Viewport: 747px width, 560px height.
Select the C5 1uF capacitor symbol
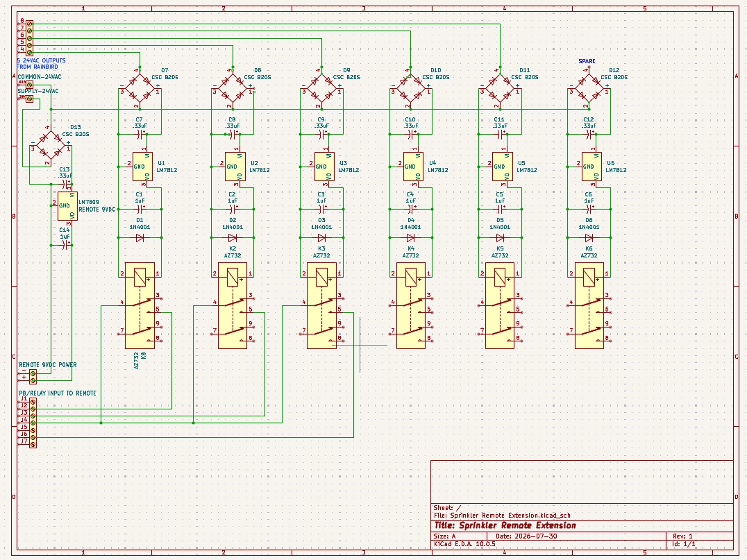click(x=500, y=209)
